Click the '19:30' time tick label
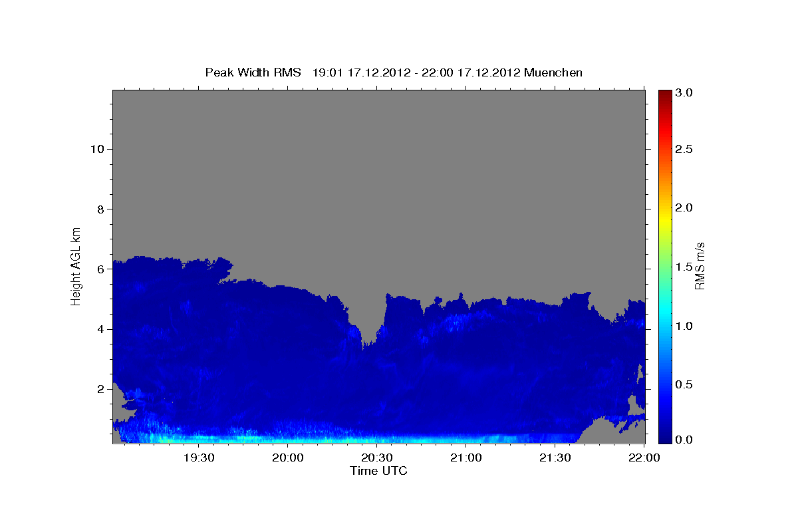This screenshot has height=532, width=798. pos(199,458)
